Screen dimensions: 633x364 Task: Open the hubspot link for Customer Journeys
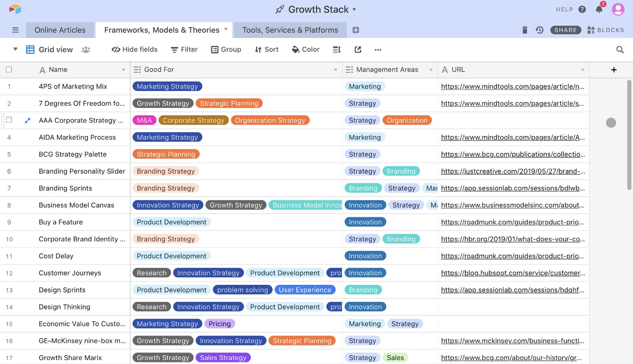tap(513, 273)
